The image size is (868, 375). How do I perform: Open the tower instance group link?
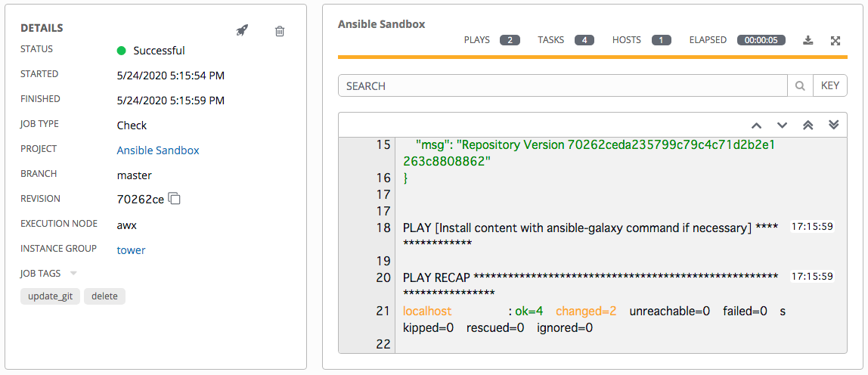[131, 250]
